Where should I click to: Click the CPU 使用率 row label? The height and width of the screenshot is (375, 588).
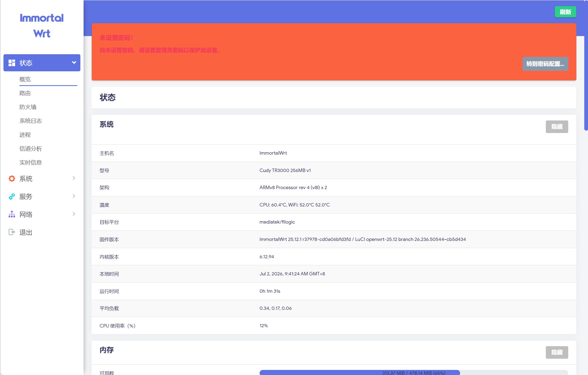click(x=117, y=326)
